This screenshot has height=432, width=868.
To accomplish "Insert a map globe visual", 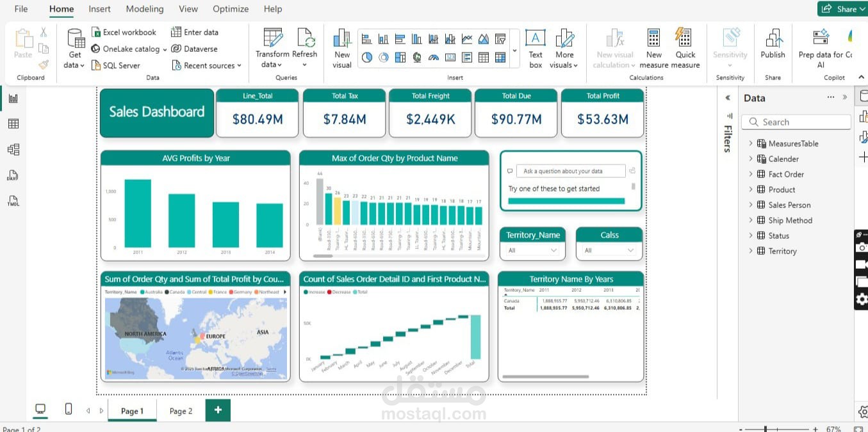I will tap(417, 57).
